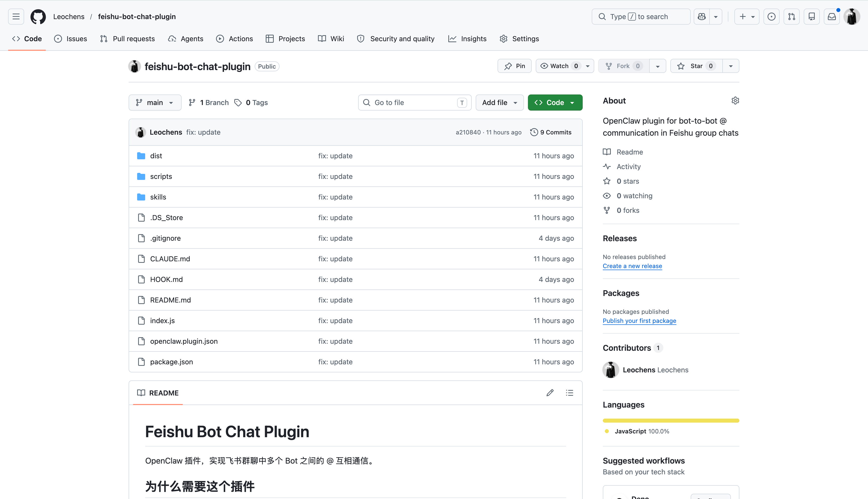
Task: Open the GitHub homepage logo
Action: pyautogui.click(x=38, y=16)
